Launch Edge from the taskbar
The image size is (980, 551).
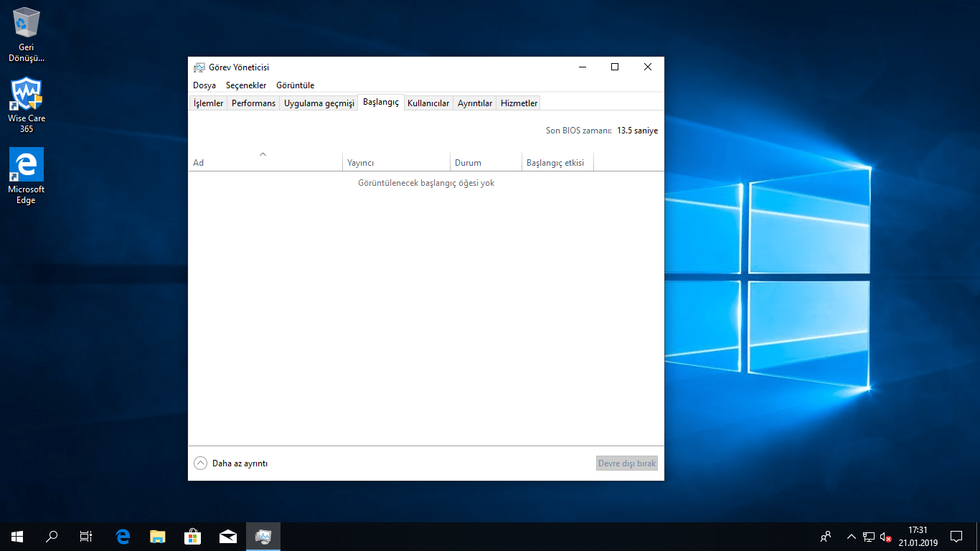[x=123, y=537]
